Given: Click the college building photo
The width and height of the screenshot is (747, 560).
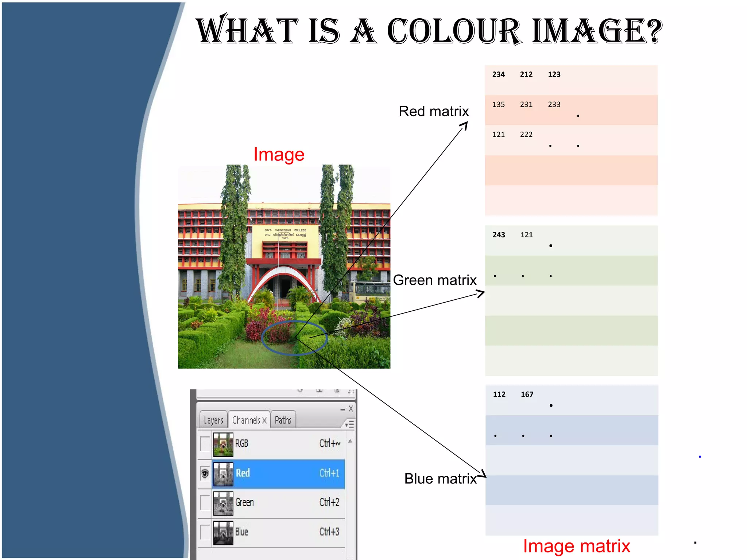Looking at the screenshot, I should pos(284,267).
